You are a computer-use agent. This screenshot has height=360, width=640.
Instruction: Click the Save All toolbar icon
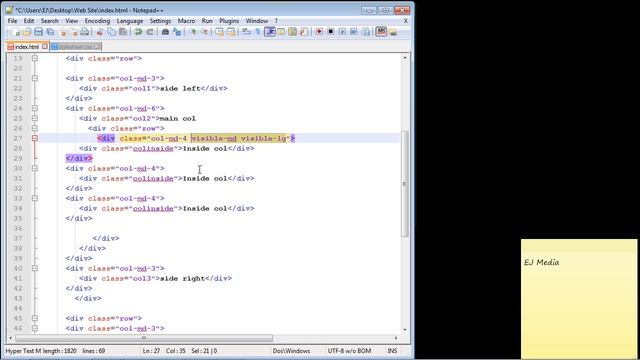coord(50,32)
